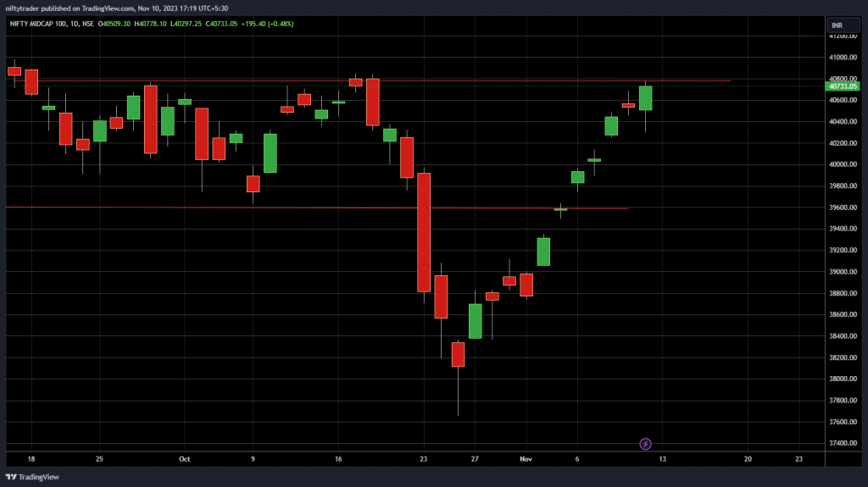The image size is (868, 487).
Task: Click the large red candle on 23 October
Action: 424,232
